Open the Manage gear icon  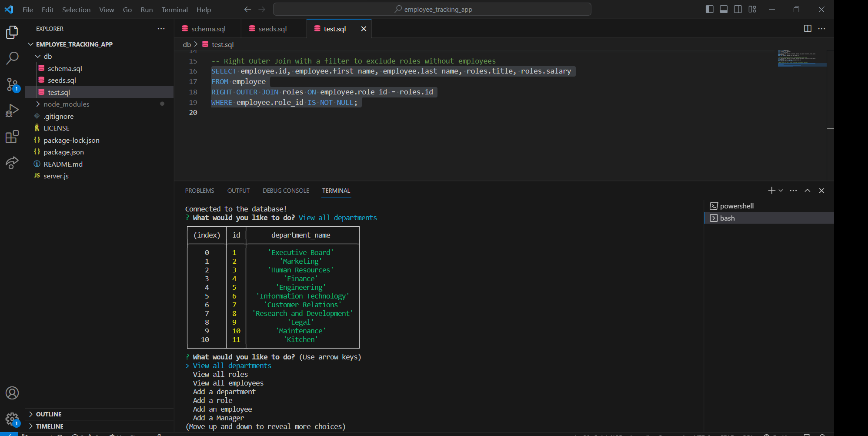[13, 418]
